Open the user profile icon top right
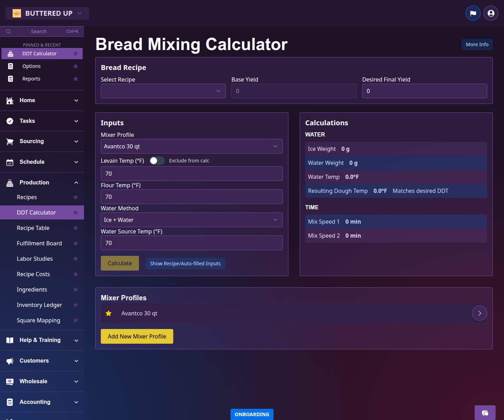The height and width of the screenshot is (420, 504). click(491, 13)
